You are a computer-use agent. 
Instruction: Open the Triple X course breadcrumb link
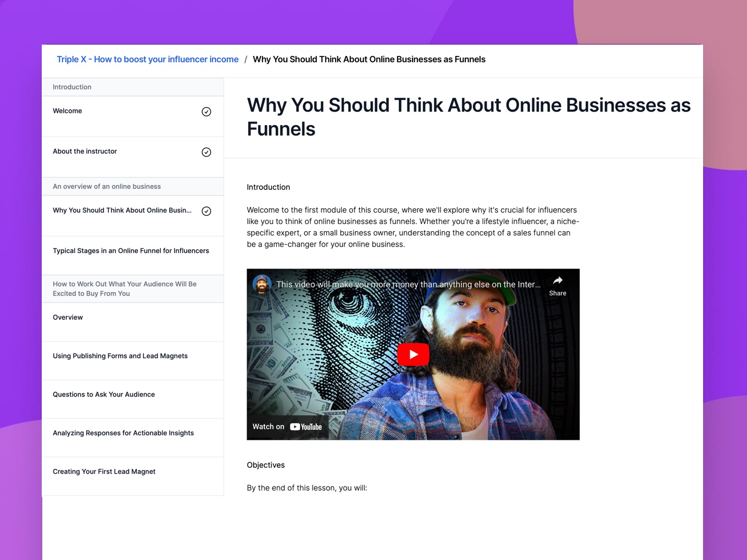(x=148, y=59)
